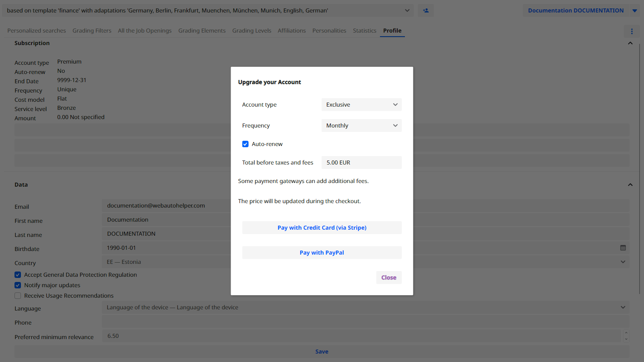
Task: Open the Frequency Monthly dropdown
Action: (x=361, y=125)
